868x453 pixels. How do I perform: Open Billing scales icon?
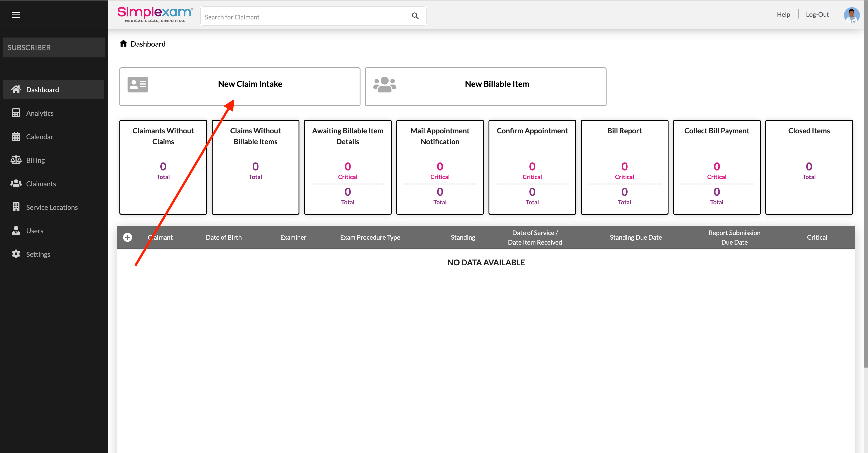tap(16, 160)
